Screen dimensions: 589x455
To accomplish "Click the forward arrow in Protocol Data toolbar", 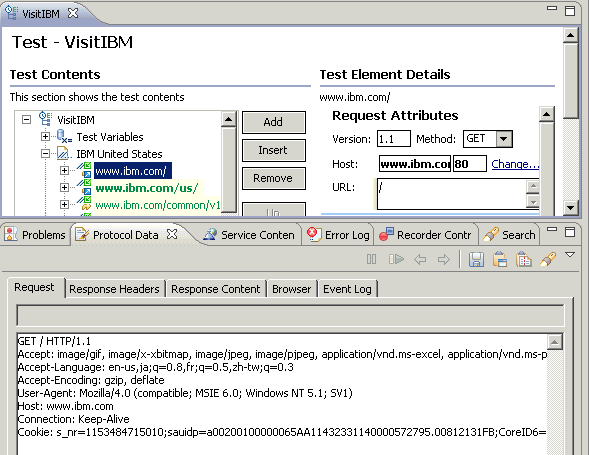I will (x=444, y=259).
